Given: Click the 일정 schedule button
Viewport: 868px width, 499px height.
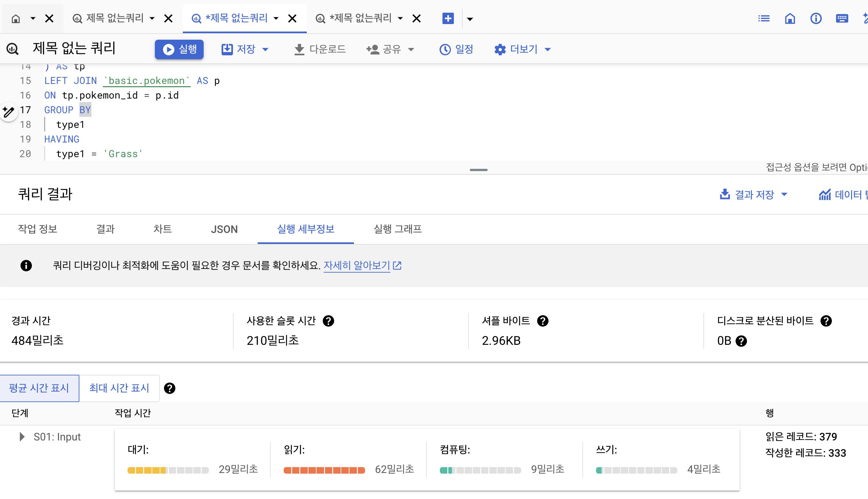Looking at the screenshot, I should pos(456,49).
